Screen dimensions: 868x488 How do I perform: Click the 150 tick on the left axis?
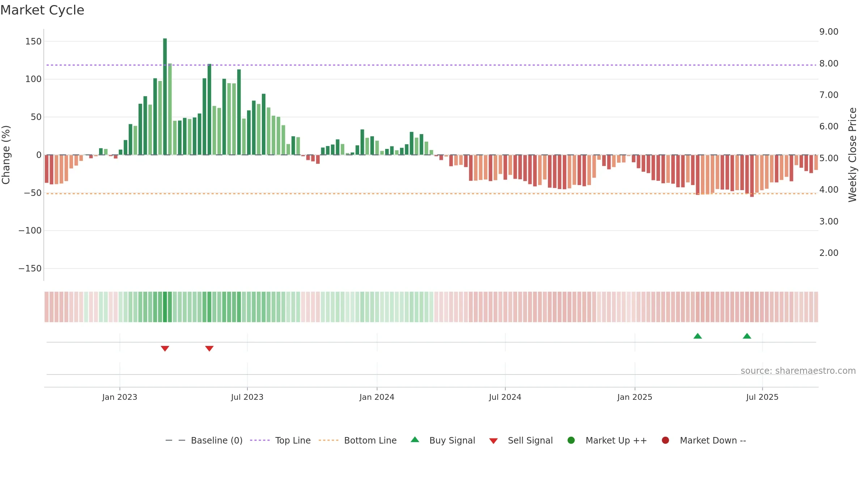[33, 41]
